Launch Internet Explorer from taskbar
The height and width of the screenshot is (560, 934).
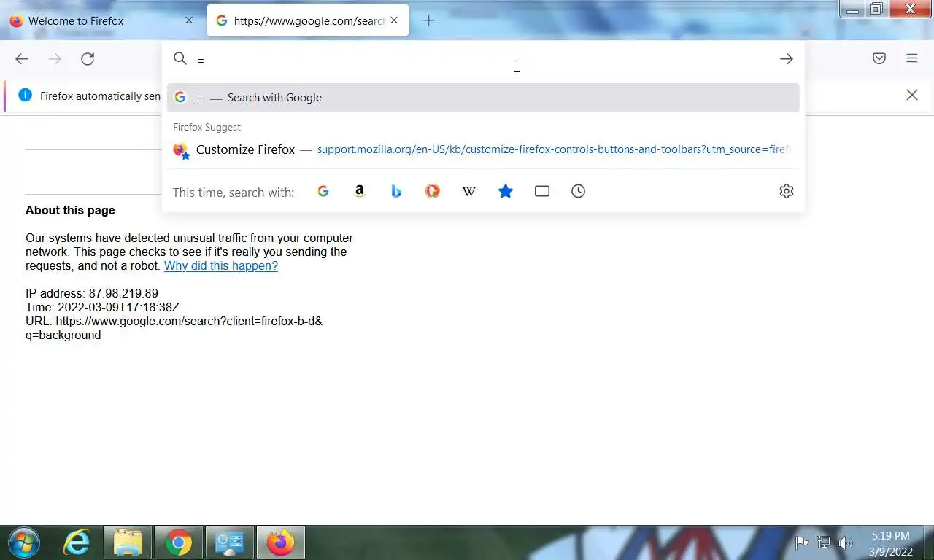(x=77, y=542)
